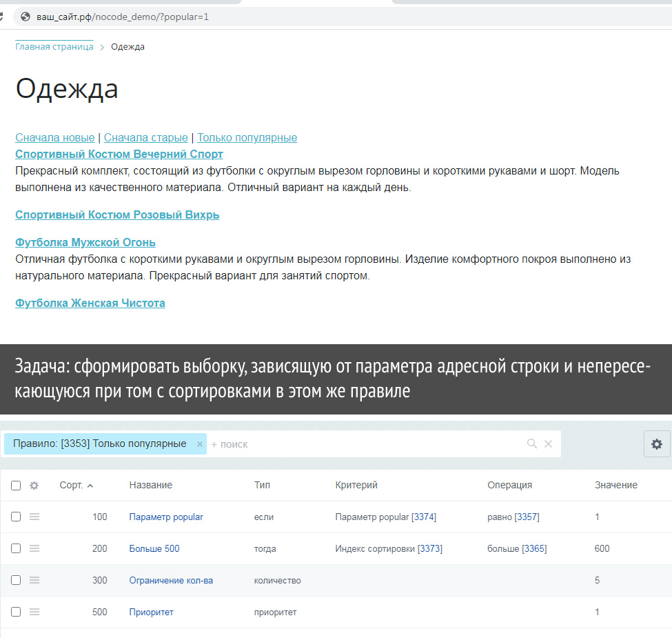
Task: Select the checkbox for 'Больше 500' row
Action: (x=16, y=548)
